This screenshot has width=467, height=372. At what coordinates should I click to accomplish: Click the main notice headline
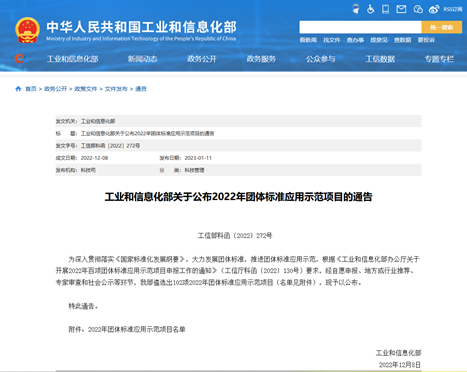(238, 197)
